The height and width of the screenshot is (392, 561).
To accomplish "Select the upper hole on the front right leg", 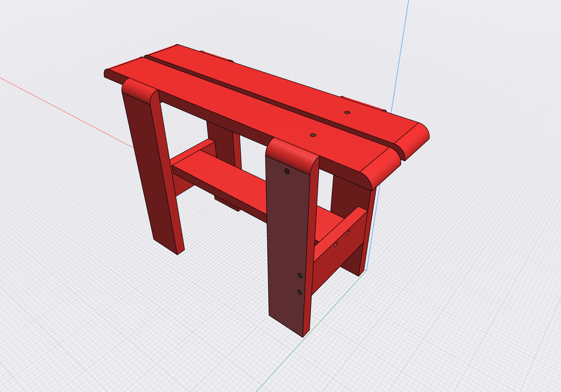I will [287, 171].
